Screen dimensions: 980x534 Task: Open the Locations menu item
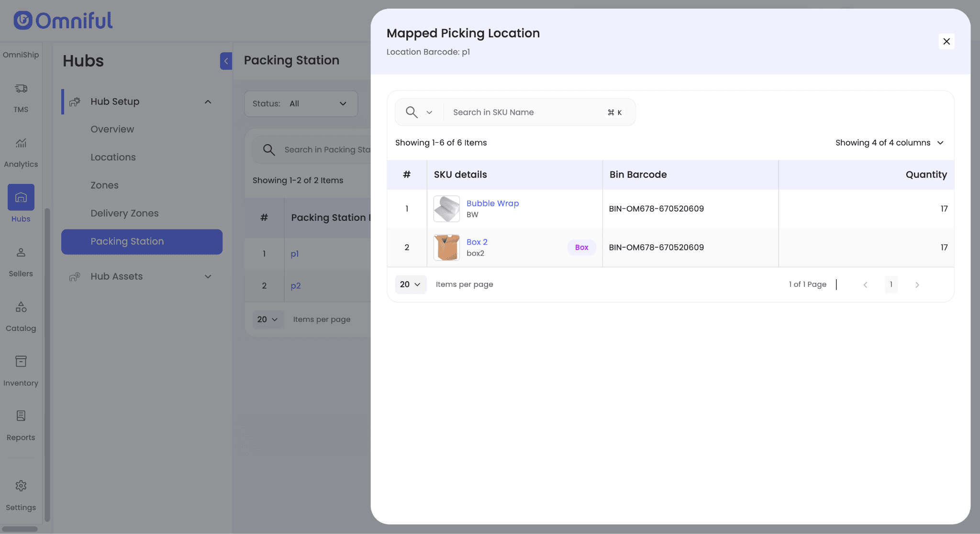[x=113, y=157]
